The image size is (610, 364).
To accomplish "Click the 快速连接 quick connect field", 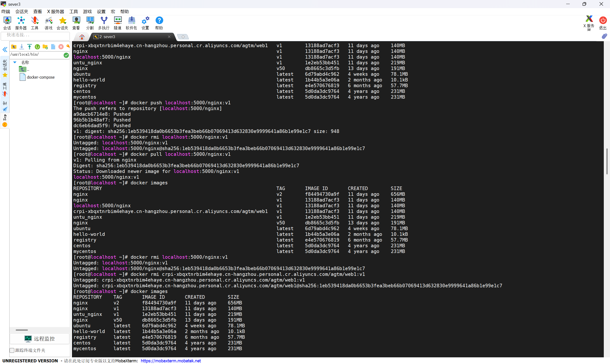I will coord(35,35).
